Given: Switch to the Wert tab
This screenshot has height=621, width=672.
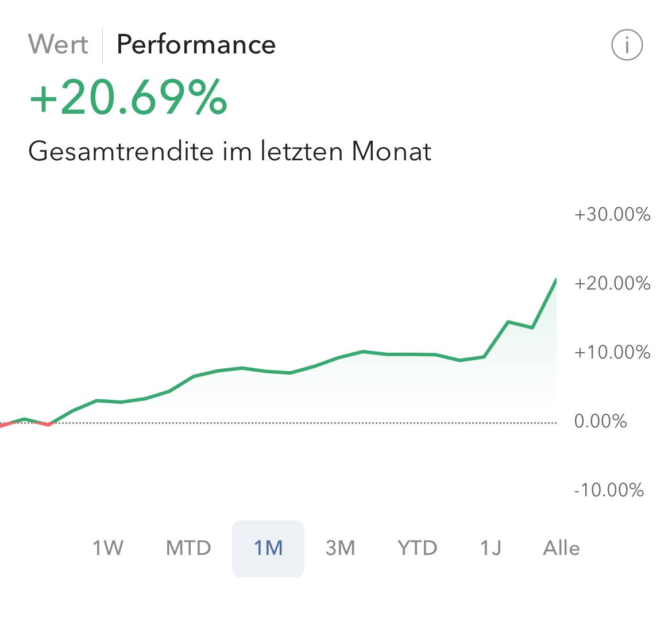Looking at the screenshot, I should click(58, 45).
